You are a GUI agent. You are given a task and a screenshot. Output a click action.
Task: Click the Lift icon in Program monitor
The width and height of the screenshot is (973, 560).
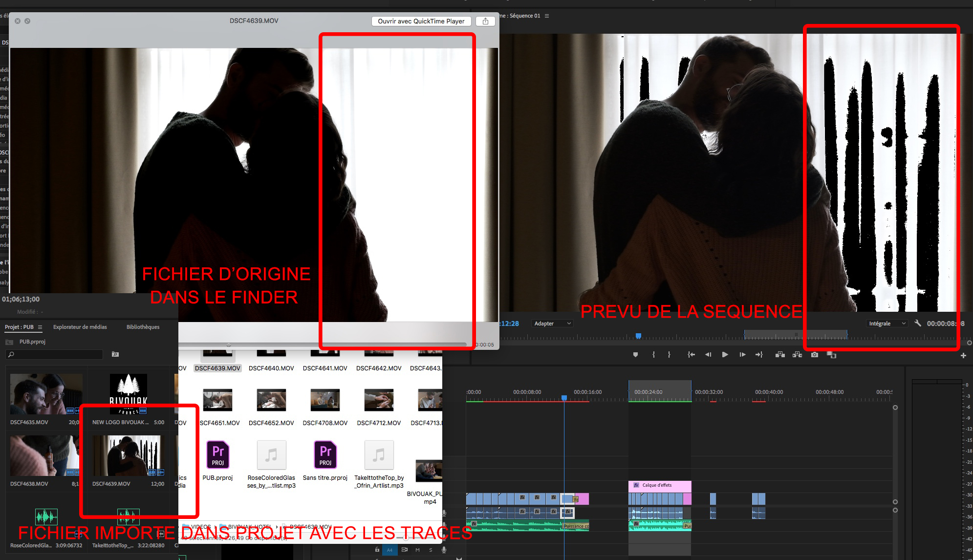(x=780, y=355)
